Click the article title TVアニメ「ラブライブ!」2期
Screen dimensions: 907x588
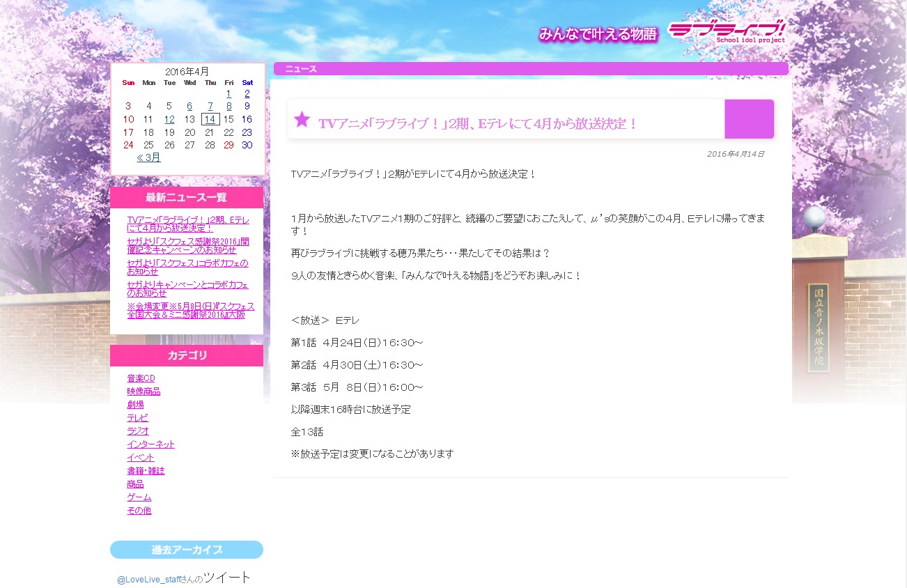[478, 124]
